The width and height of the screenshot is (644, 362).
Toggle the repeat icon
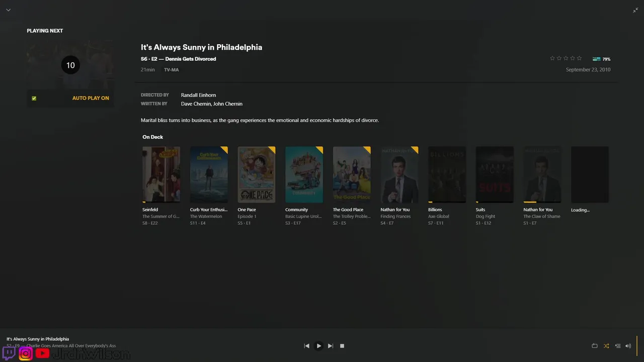pyautogui.click(x=594, y=346)
